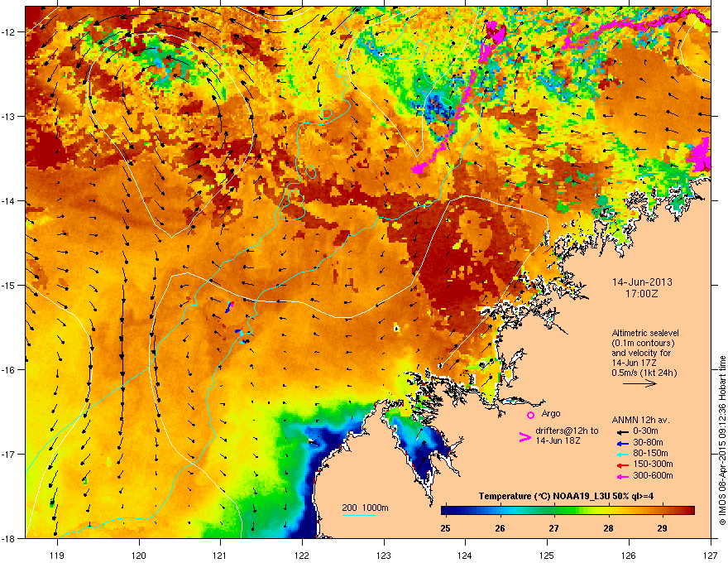728x563 pixels.
Task: Click the 'Altimetric sealevel' legend text
Action: click(645, 333)
